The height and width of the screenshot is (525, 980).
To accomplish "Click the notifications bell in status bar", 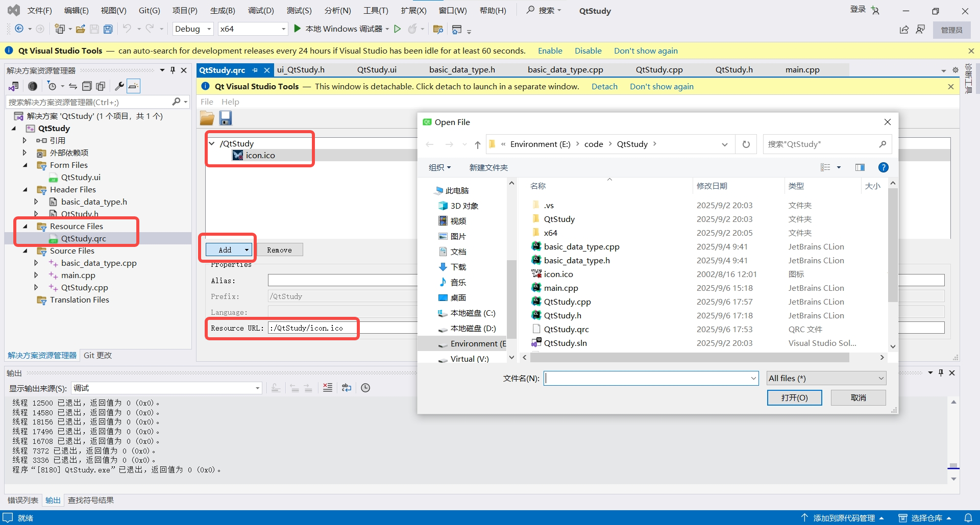I will [968, 517].
